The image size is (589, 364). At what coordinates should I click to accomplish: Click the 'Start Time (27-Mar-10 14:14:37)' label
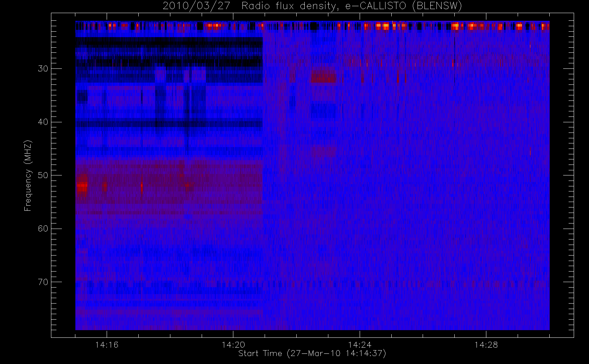[312, 353]
